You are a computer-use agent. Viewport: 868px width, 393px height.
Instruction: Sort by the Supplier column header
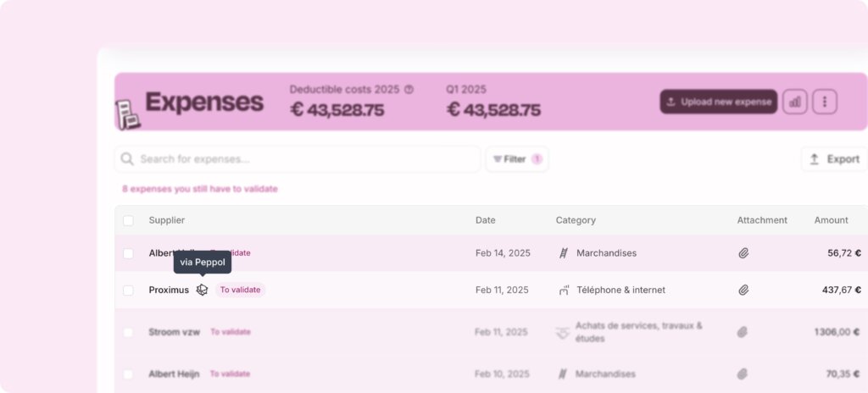click(167, 220)
